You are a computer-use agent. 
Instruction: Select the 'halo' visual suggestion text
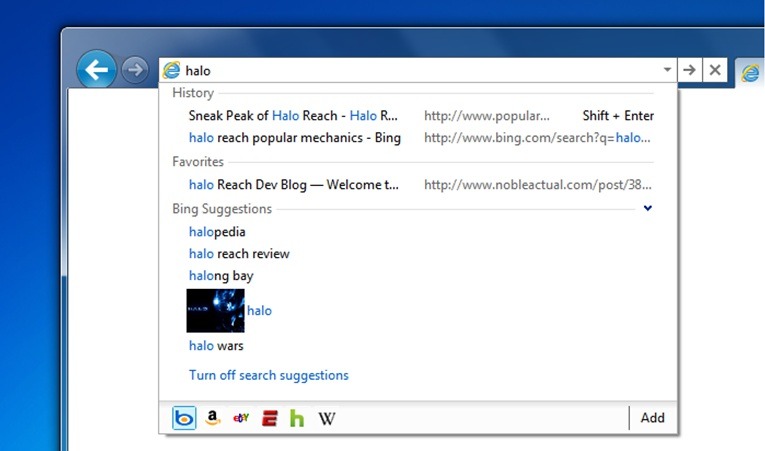[259, 310]
